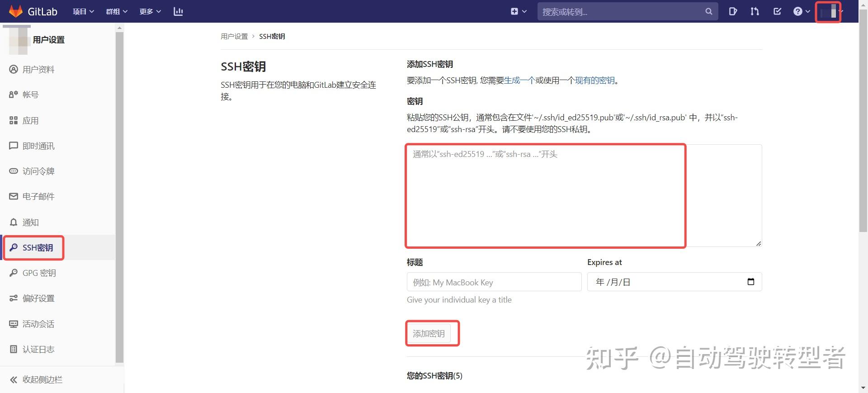Image resolution: width=868 pixels, height=393 pixels.
Task: Click the user avatar beside 用户设置
Action: point(17,40)
